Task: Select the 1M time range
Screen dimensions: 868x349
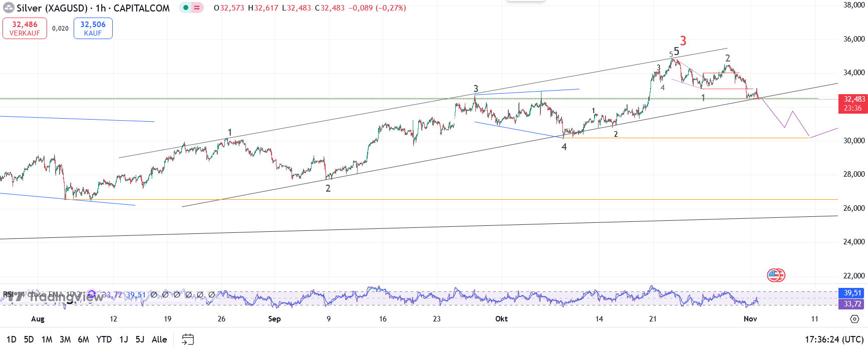Action: 47,339
